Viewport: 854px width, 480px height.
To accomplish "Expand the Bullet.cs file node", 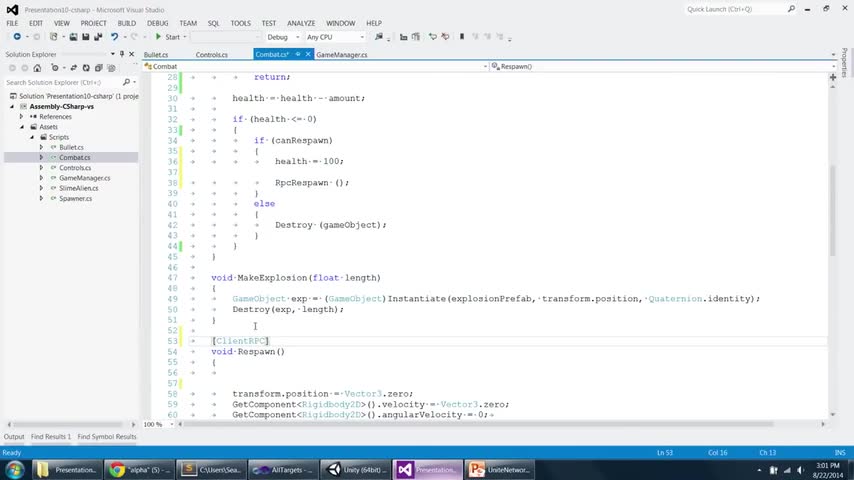I will click(x=41, y=147).
